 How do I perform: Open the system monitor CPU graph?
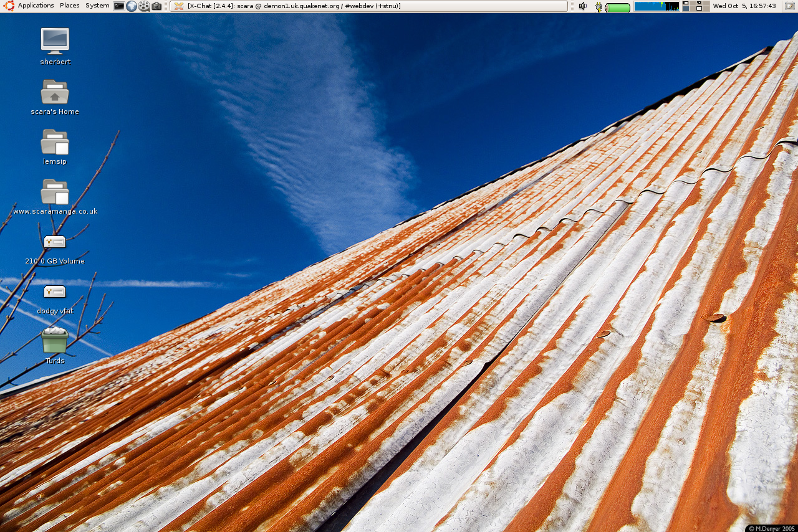[656, 6]
